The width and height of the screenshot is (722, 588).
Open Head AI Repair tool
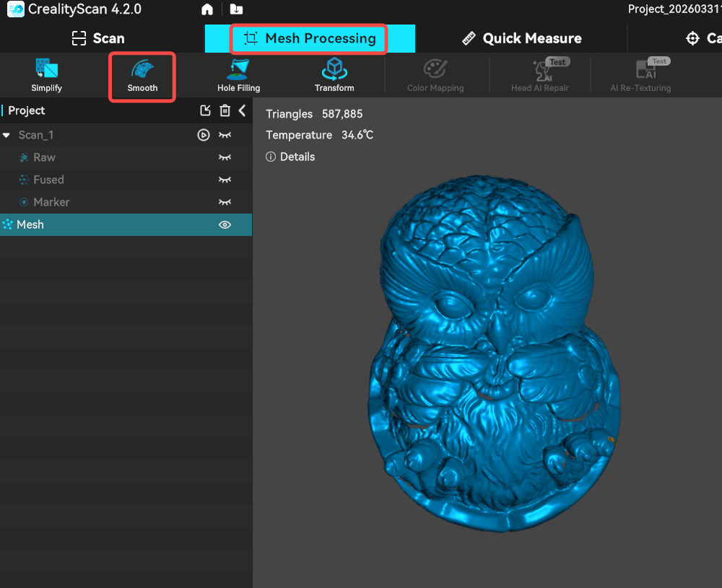coord(539,76)
